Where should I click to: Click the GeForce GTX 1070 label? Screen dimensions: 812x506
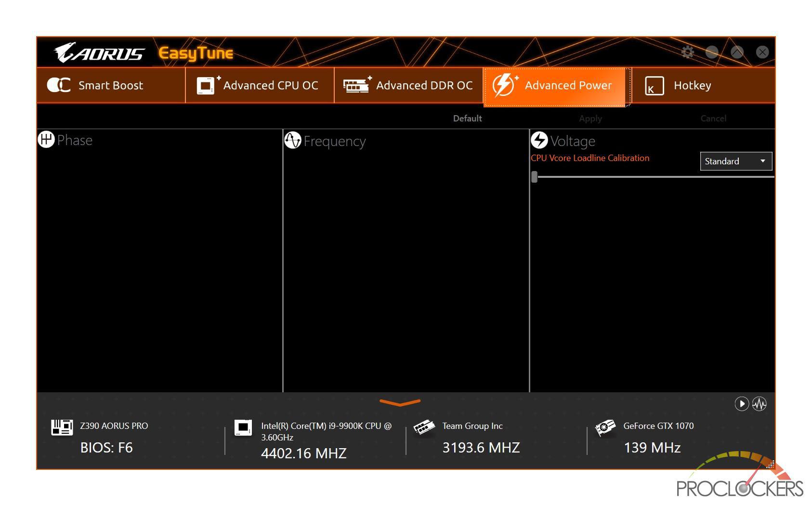pos(658,426)
